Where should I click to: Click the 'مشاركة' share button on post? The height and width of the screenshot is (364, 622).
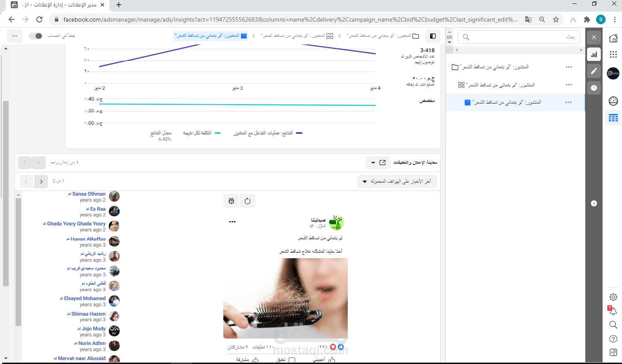pyautogui.click(x=247, y=360)
